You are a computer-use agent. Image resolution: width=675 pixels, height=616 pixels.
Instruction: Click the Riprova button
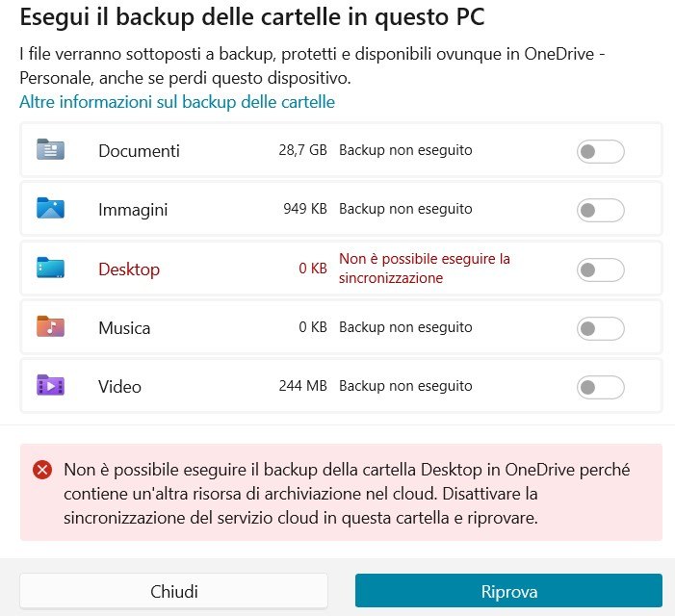[508, 591]
